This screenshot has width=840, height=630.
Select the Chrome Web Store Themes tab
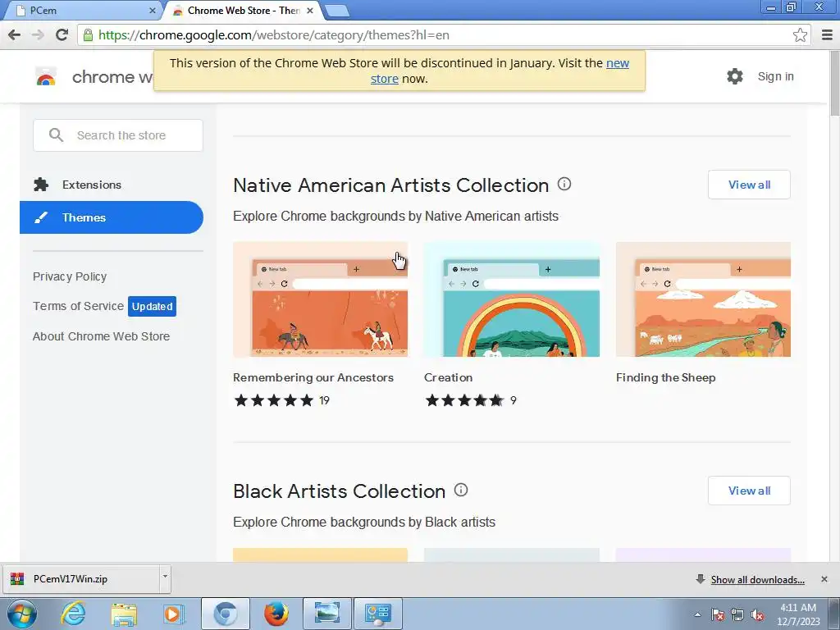[x=243, y=10]
